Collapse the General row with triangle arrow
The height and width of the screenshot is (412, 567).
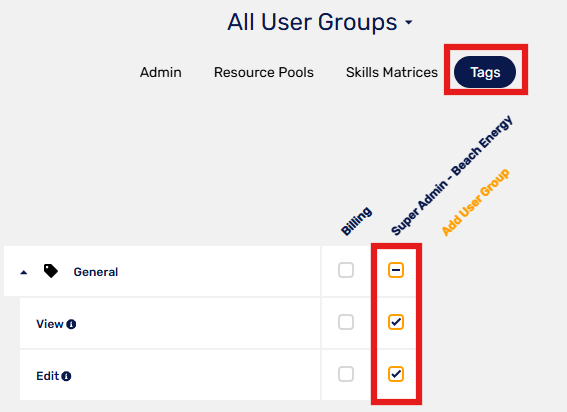(x=24, y=272)
